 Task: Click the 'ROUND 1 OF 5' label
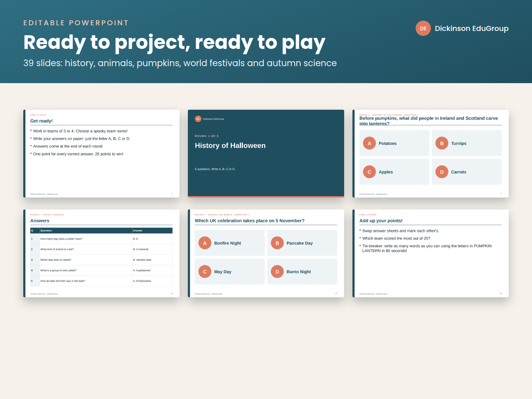point(206,136)
